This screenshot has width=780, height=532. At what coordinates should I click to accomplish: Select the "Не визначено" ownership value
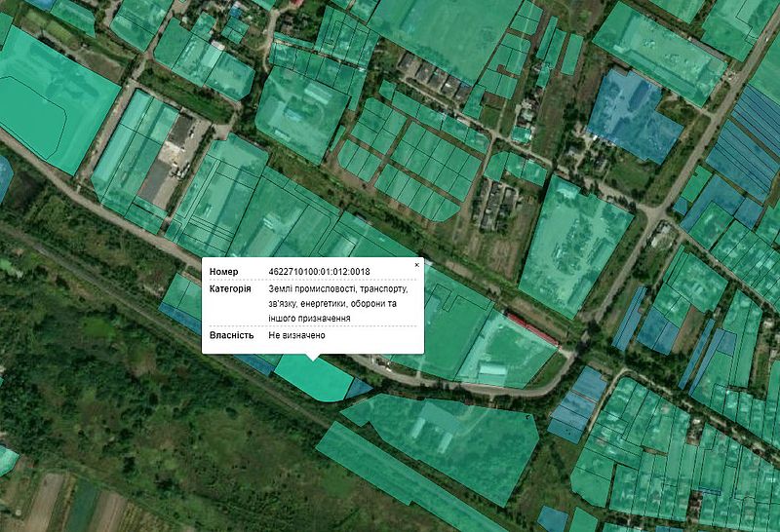point(296,335)
